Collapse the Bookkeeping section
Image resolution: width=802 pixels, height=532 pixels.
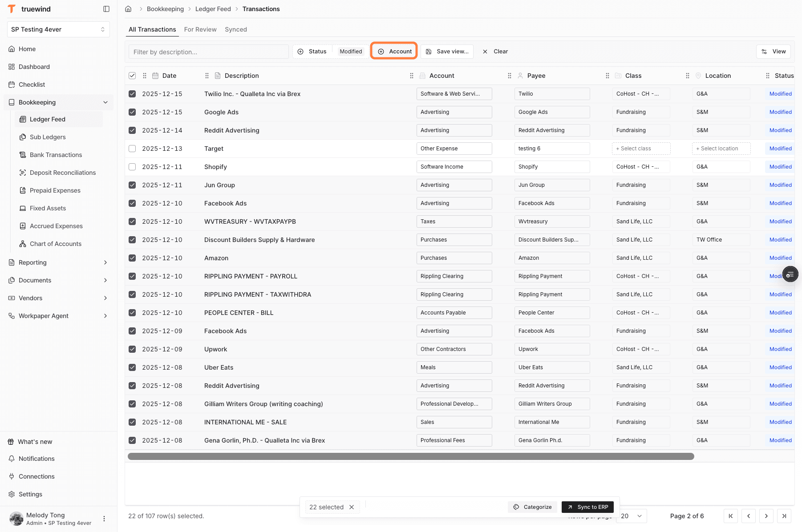pos(58,102)
